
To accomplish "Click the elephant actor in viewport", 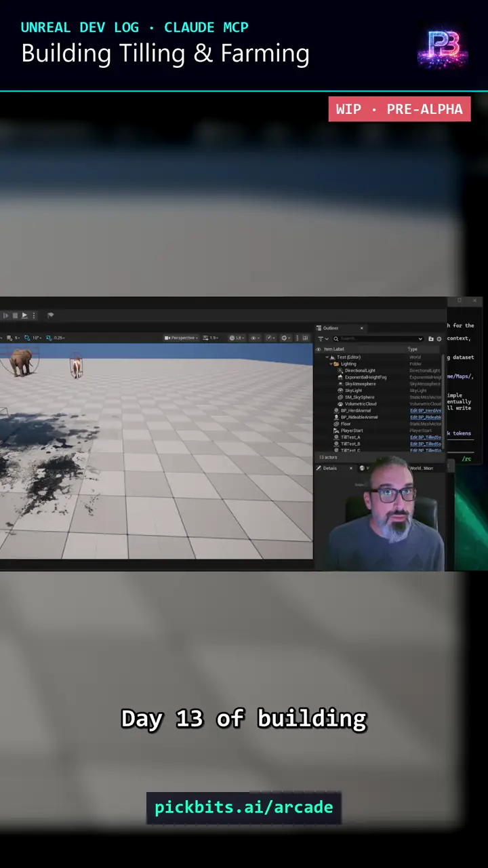I will (22, 362).
